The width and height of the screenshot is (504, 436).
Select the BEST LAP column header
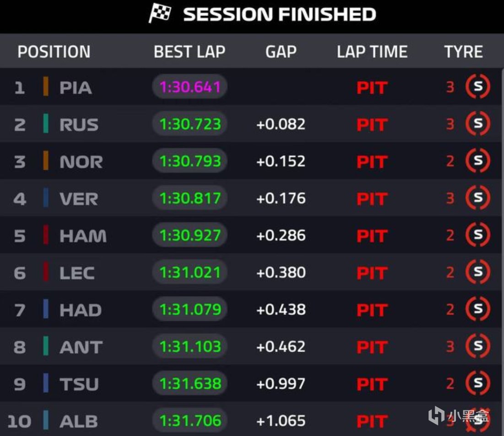pyautogui.click(x=190, y=52)
